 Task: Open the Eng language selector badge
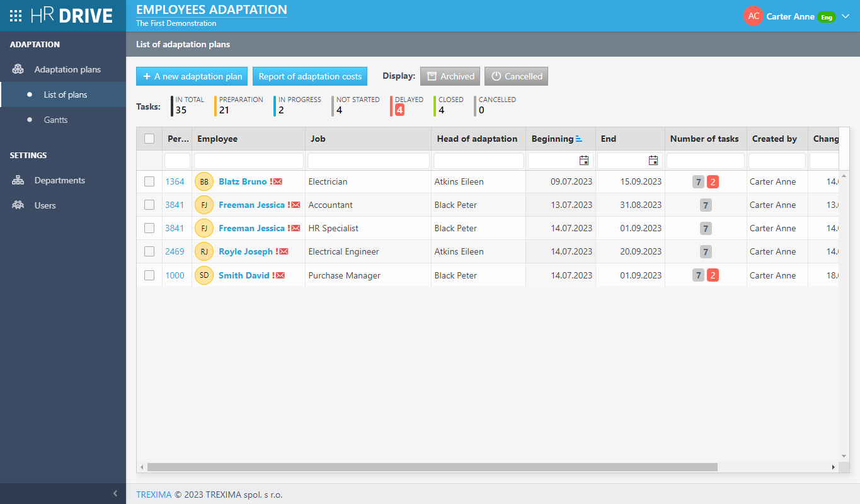coord(826,17)
